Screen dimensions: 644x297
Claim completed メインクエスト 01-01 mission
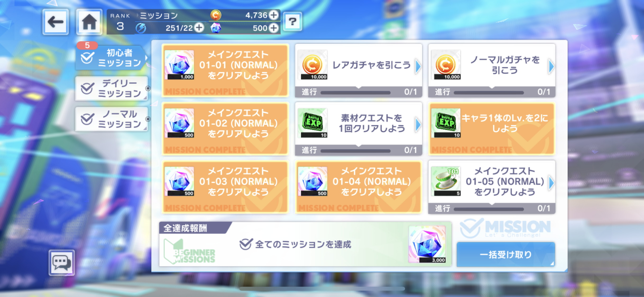225,70
